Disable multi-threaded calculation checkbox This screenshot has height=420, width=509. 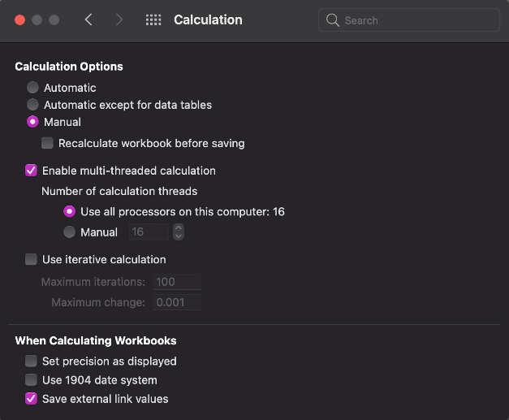31,171
